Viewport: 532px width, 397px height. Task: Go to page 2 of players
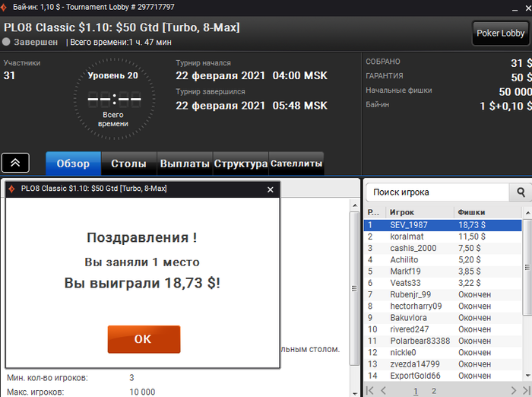coord(434,391)
